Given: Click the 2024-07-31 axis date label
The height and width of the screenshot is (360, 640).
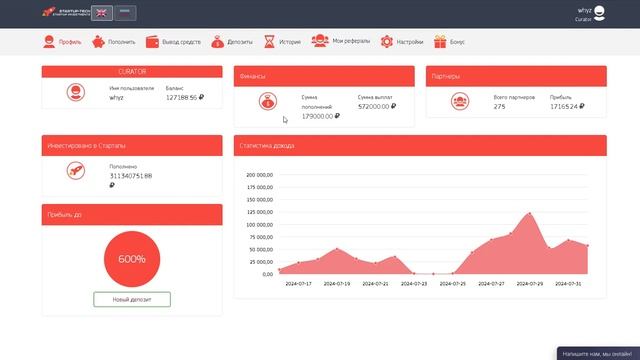Looking at the screenshot, I should point(568,284).
